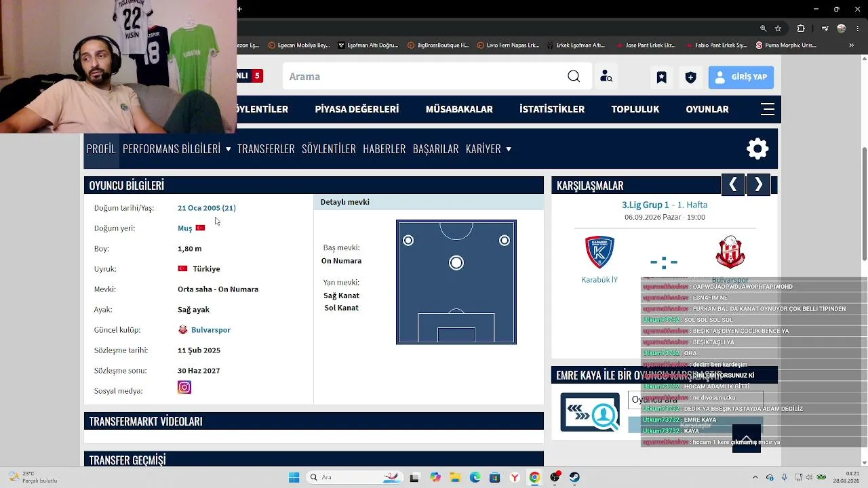868x488 pixels.
Task: Show previous match with left arrow
Action: 732,184
